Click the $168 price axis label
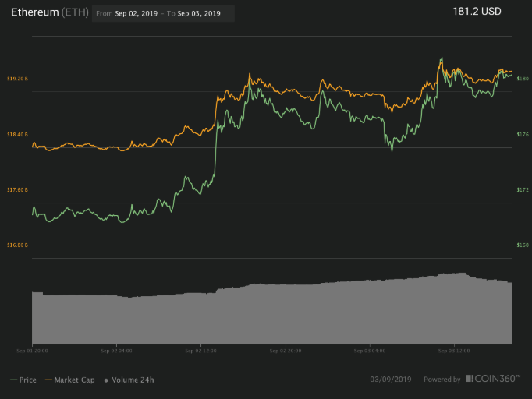Viewport: 532px width, 399px height. (x=523, y=245)
